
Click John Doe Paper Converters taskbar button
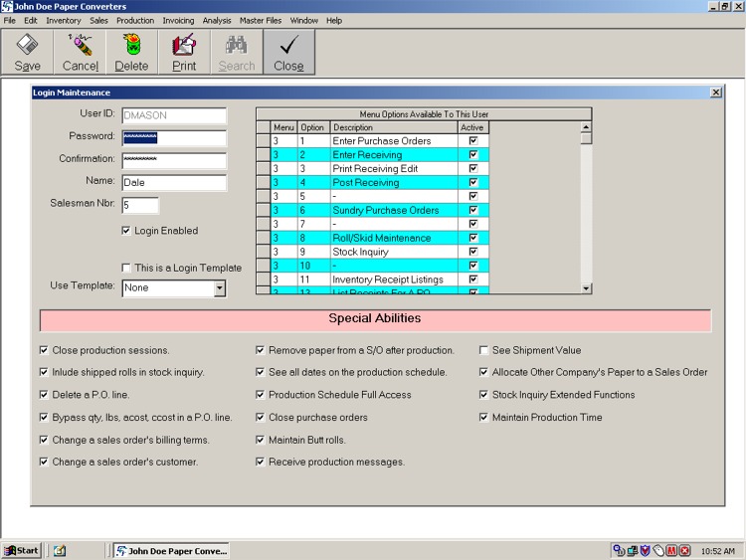(x=171, y=551)
